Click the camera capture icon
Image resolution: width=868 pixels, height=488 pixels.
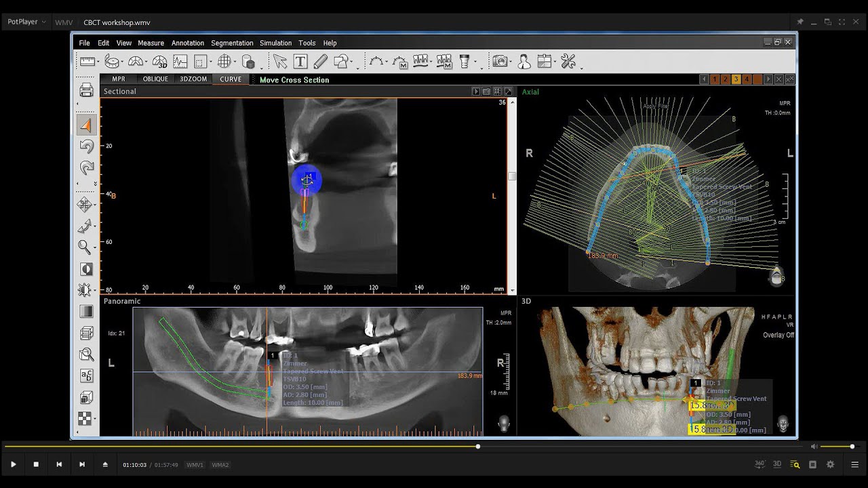tap(500, 62)
